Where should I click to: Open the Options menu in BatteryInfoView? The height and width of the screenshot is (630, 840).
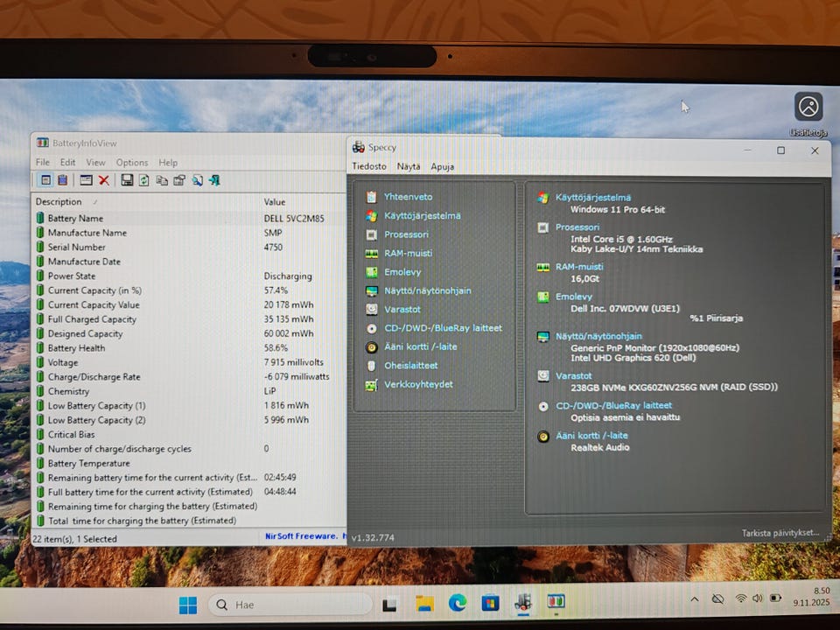point(132,163)
